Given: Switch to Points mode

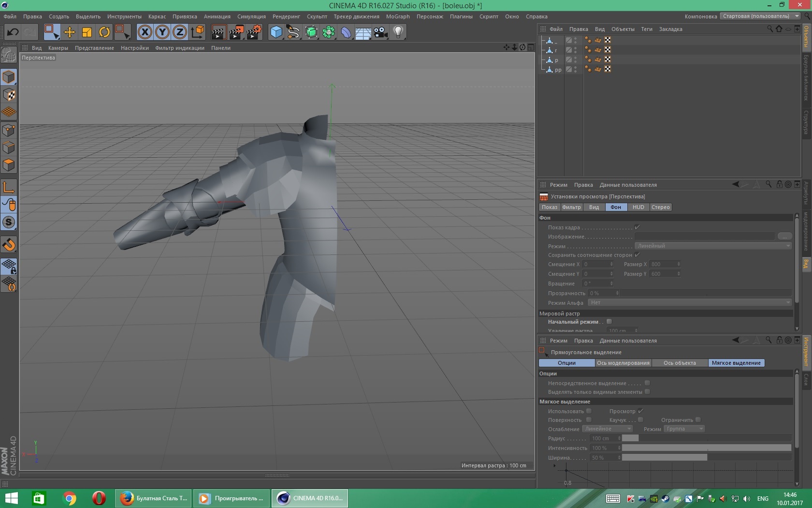Looking at the screenshot, I should point(9,130).
